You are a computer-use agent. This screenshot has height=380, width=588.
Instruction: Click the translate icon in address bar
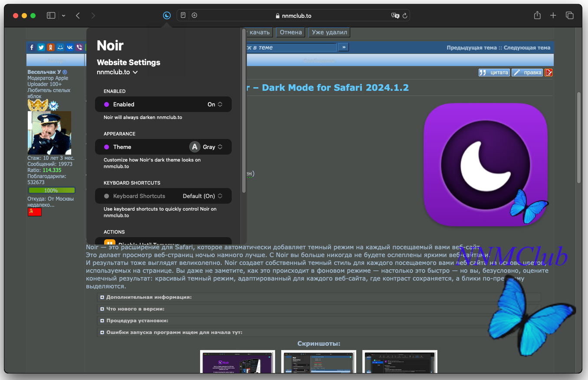(395, 16)
